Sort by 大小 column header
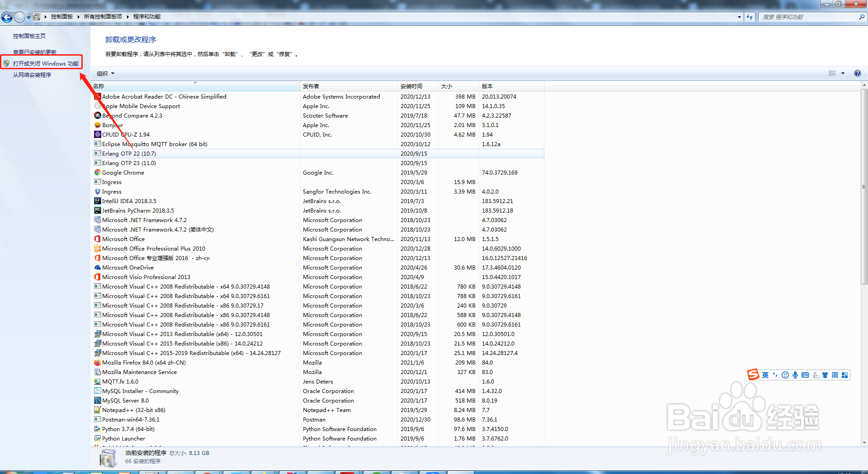This screenshot has height=474, width=868. [458, 86]
